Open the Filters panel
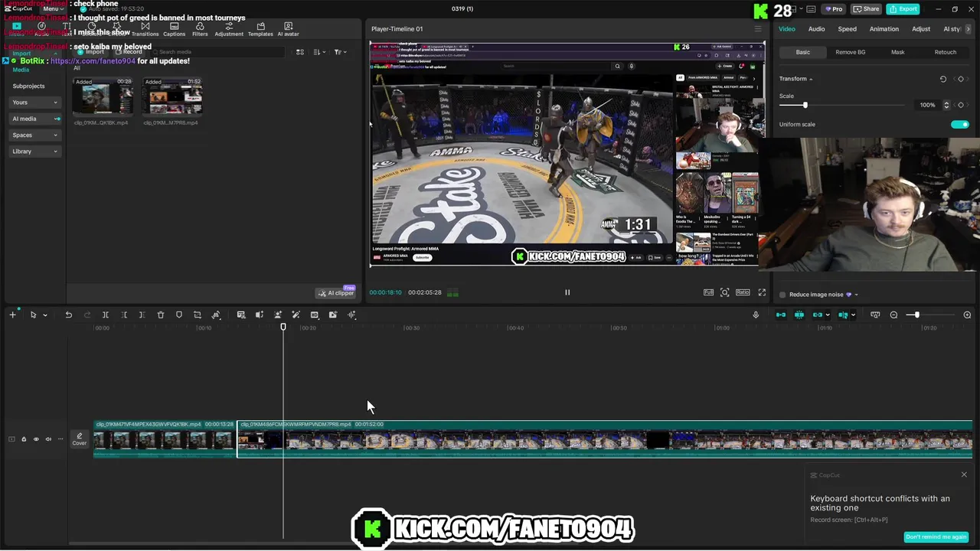This screenshot has height=551, width=980. pos(200,29)
